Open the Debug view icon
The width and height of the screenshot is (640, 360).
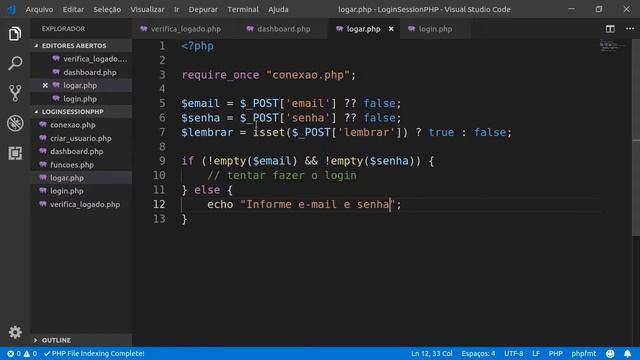click(x=15, y=123)
